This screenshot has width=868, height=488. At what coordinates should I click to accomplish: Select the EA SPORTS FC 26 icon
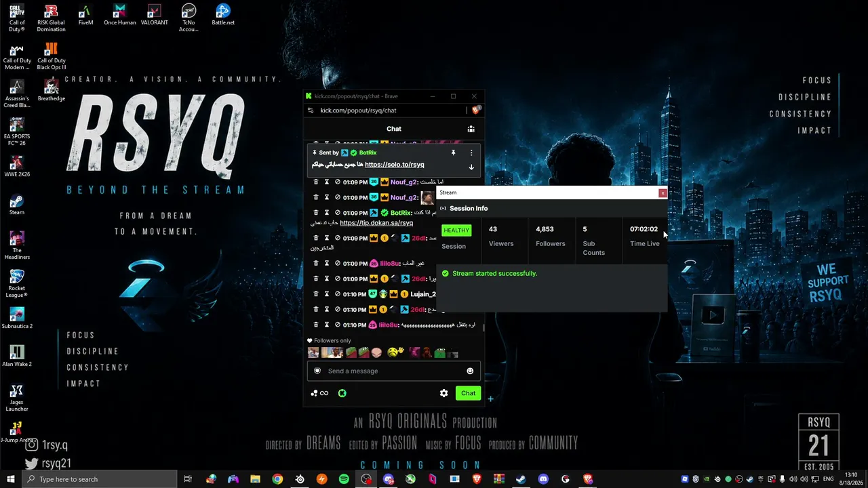point(17,132)
